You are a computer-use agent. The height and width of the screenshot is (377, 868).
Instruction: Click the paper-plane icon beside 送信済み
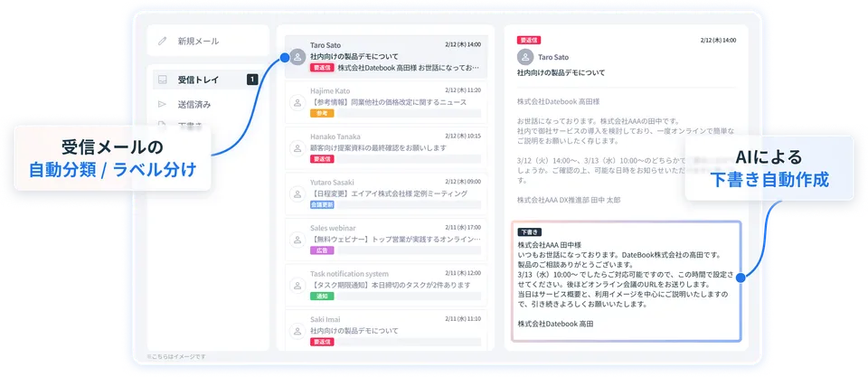(162, 104)
